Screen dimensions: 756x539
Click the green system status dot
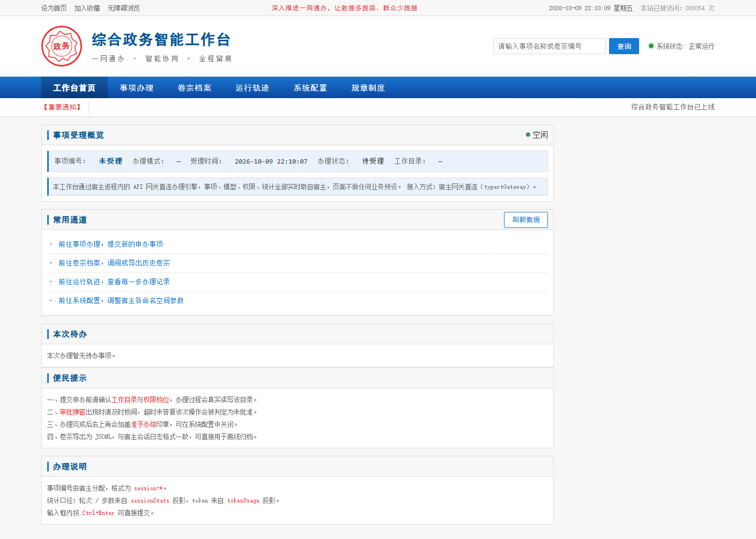[651, 46]
